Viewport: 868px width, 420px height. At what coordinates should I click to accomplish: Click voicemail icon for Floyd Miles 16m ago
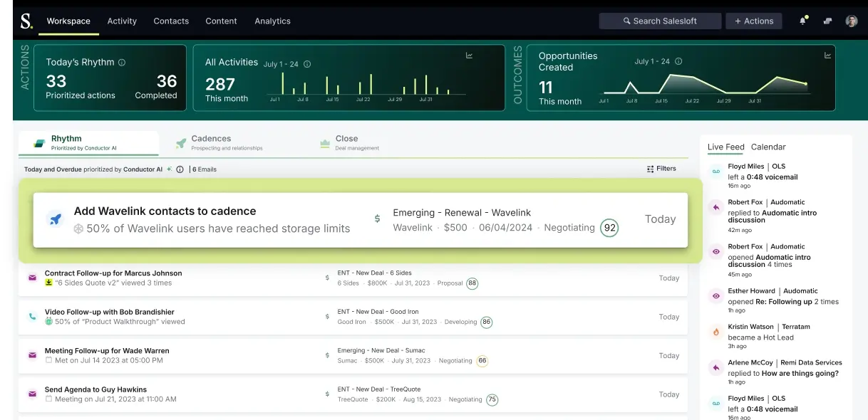pos(715,172)
